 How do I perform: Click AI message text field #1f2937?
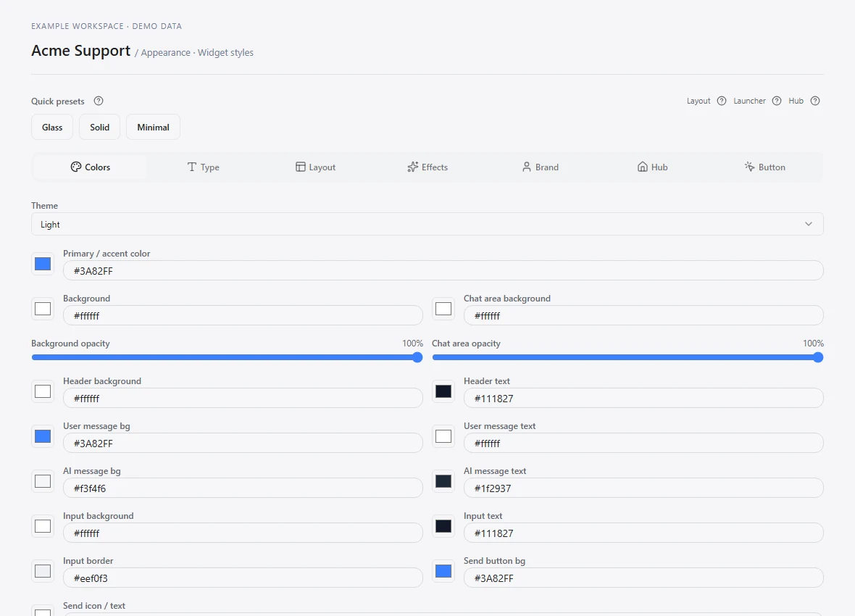point(643,488)
